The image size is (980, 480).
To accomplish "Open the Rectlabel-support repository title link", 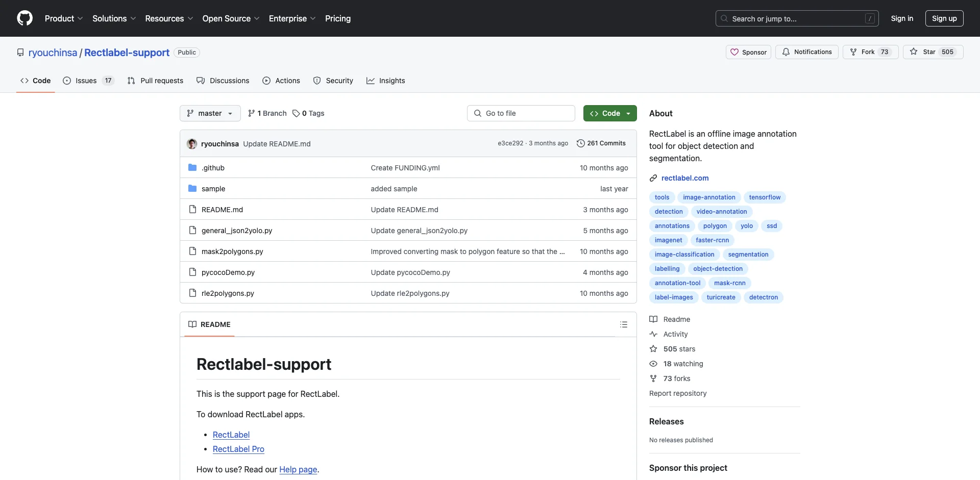I will coord(127,53).
